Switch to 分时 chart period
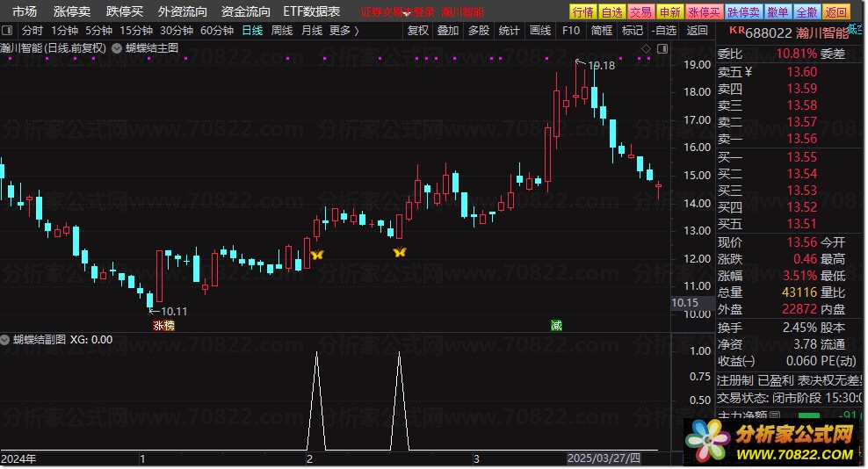868x469 pixels. (x=33, y=31)
